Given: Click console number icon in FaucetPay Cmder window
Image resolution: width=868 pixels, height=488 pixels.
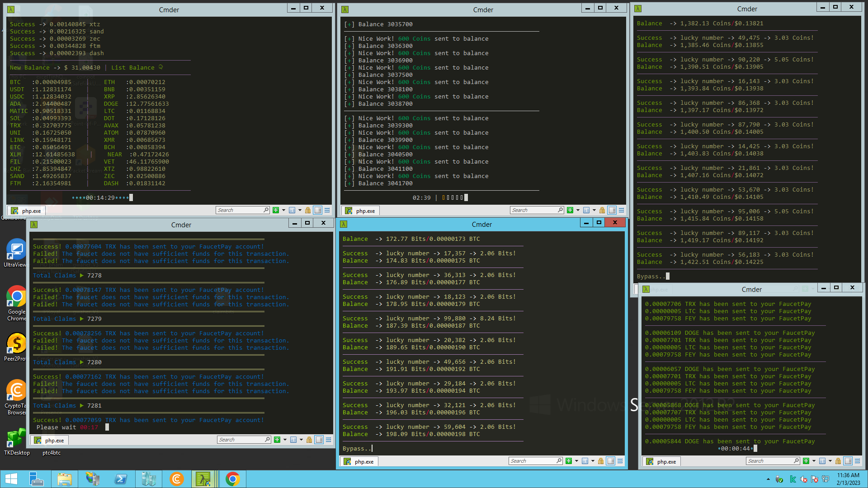Looking at the screenshot, I should tap(822, 461).
